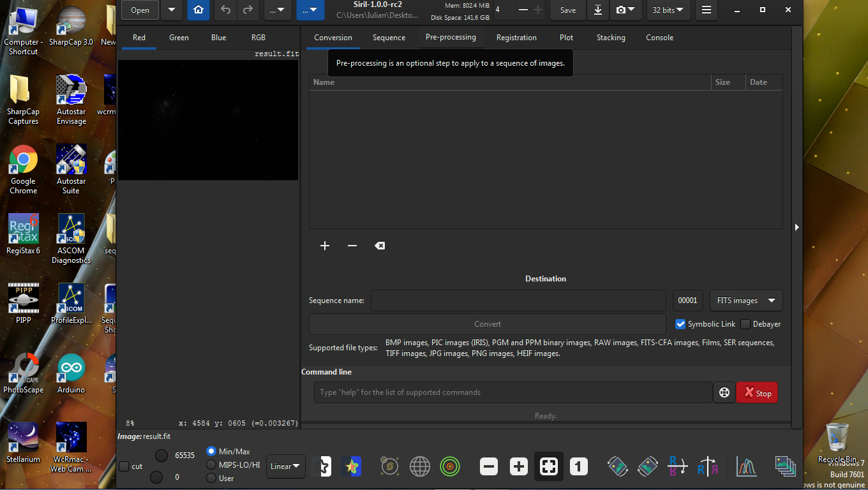Open the astrometry galaxy icon tool

[x=389, y=466]
